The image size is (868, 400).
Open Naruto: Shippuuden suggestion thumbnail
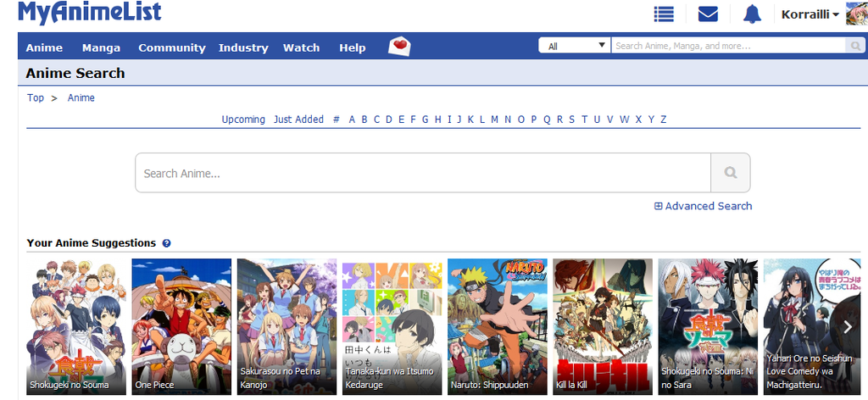(497, 327)
